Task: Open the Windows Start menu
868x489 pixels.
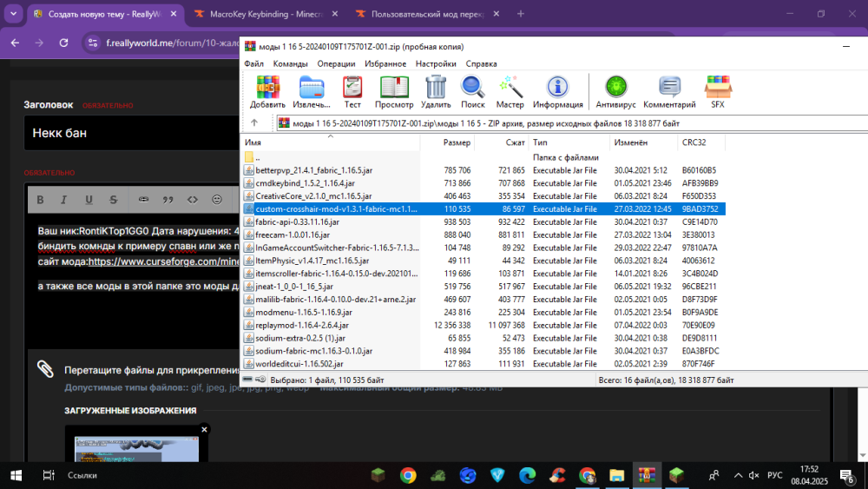Action: click(x=16, y=475)
